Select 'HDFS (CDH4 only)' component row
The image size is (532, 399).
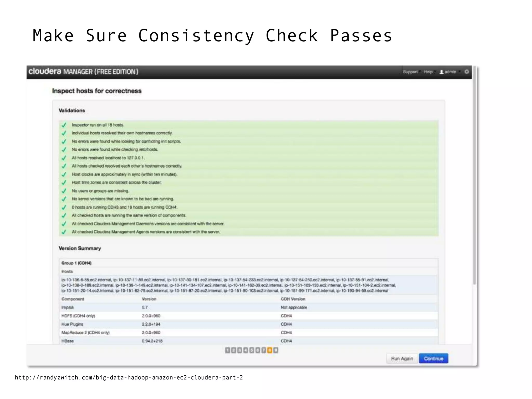[x=249, y=316]
